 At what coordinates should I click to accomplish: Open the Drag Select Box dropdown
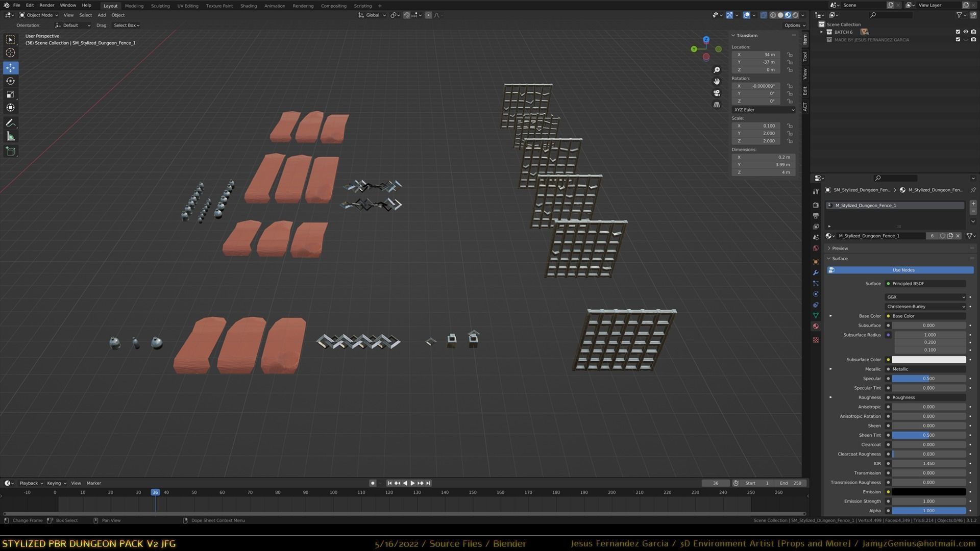(126, 26)
